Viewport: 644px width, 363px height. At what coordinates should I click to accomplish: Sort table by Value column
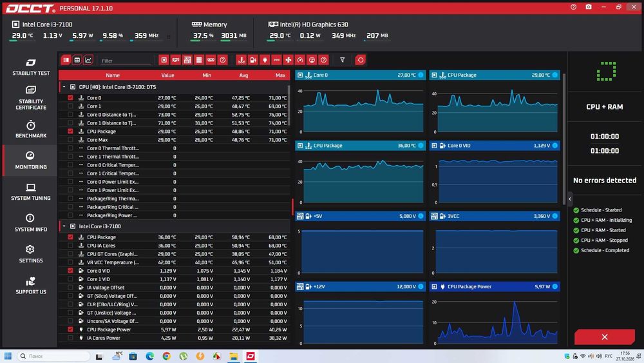pyautogui.click(x=167, y=75)
